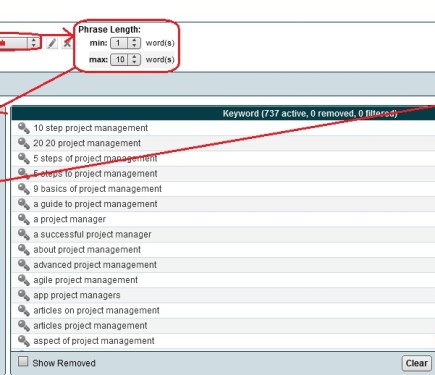Click the Clear button
This screenshot has width=435, height=375.
(417, 363)
